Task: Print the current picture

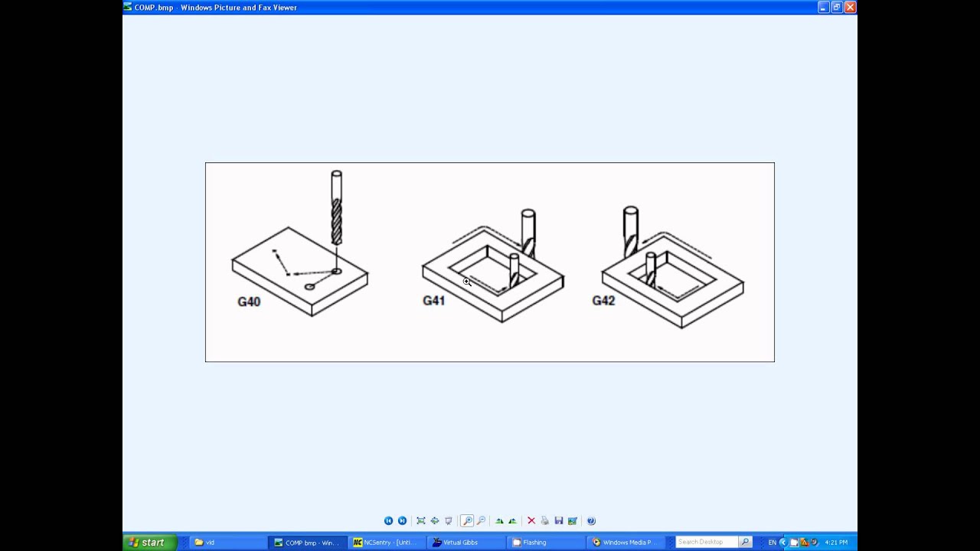Action: click(x=544, y=521)
